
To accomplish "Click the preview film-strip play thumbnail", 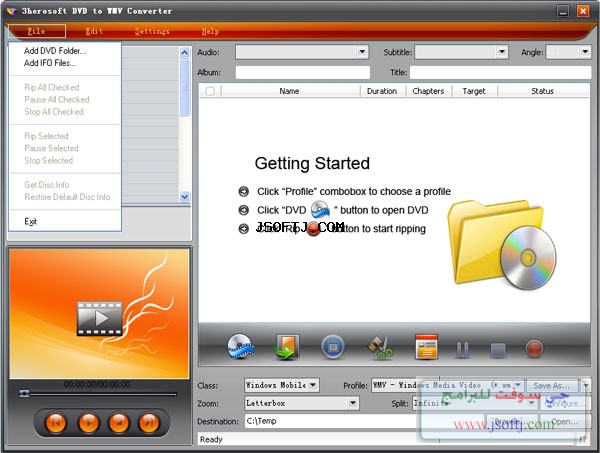I will (x=99, y=318).
